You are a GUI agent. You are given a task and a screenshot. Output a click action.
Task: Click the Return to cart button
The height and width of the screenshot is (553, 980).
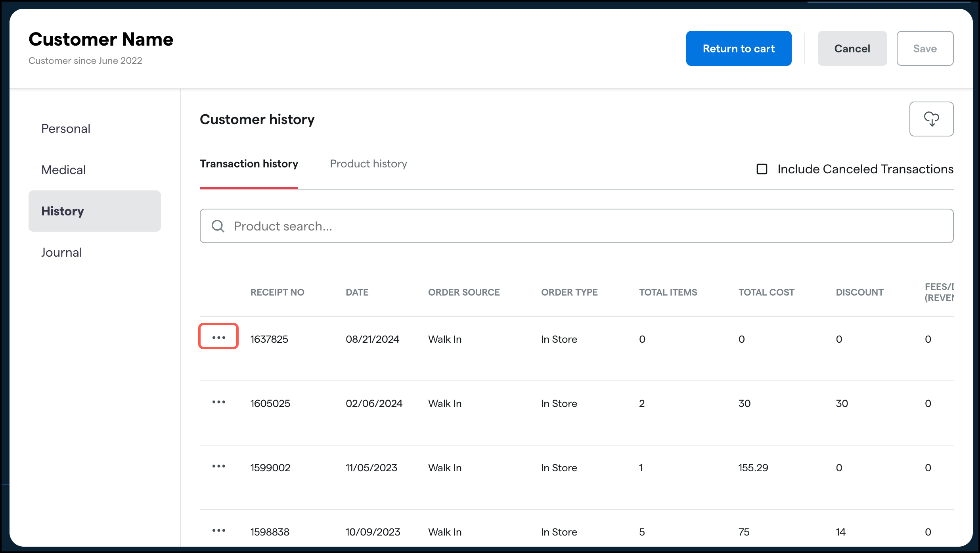[x=739, y=48]
